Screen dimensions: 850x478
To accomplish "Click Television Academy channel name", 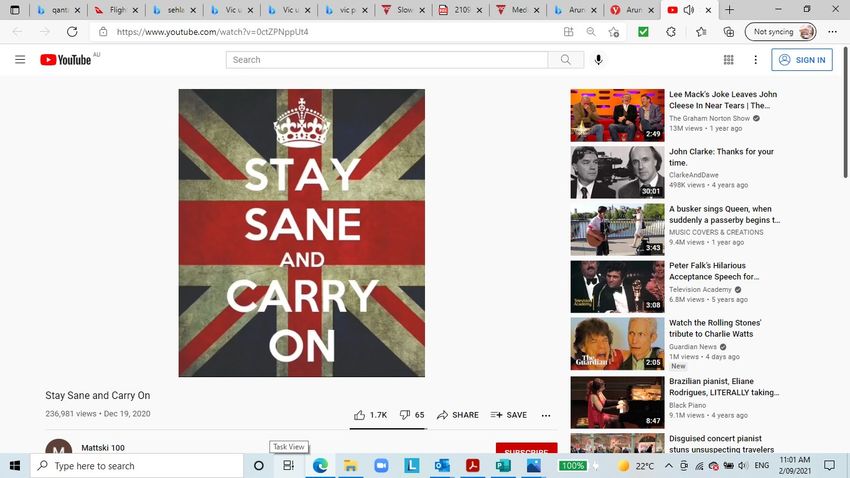I will [700, 289].
